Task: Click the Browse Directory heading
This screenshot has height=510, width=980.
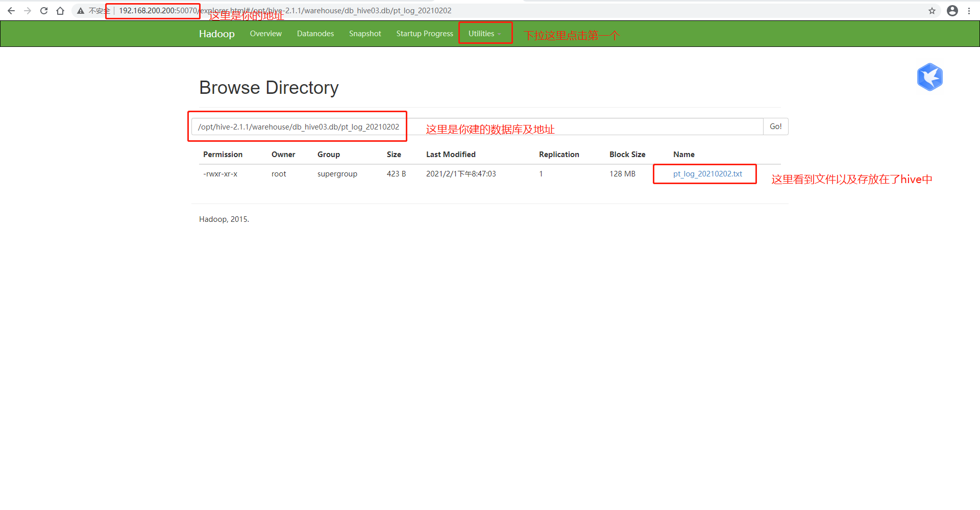Action: (x=269, y=88)
